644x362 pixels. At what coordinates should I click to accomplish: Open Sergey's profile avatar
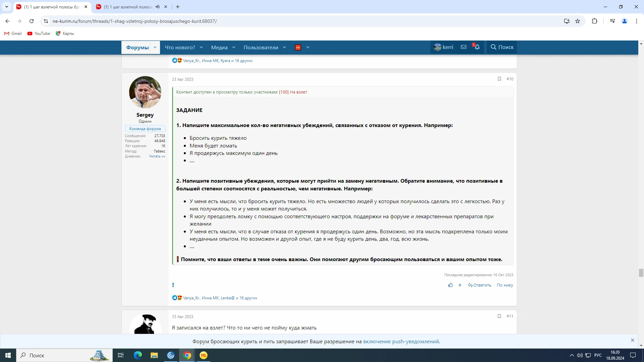(x=145, y=92)
